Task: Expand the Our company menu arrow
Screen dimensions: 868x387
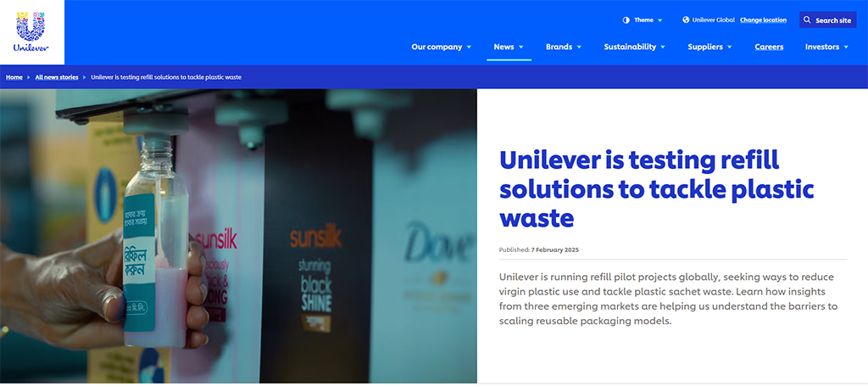Action: point(469,48)
